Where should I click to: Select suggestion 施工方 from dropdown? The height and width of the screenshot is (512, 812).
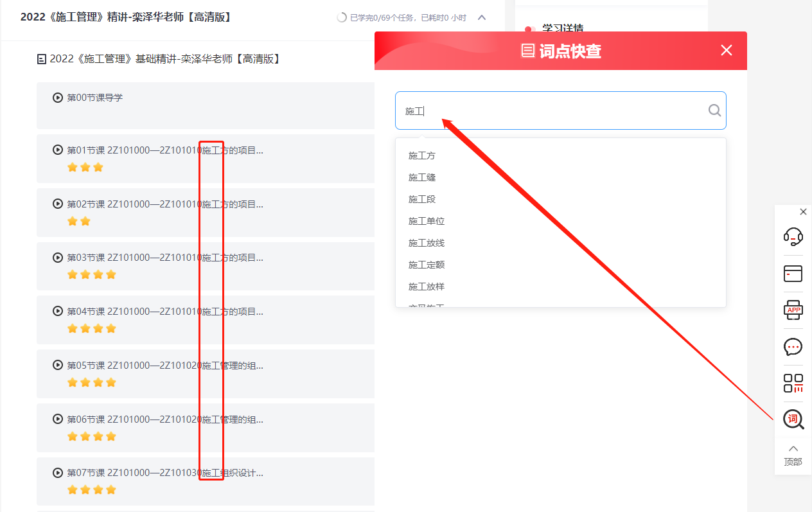click(x=422, y=155)
